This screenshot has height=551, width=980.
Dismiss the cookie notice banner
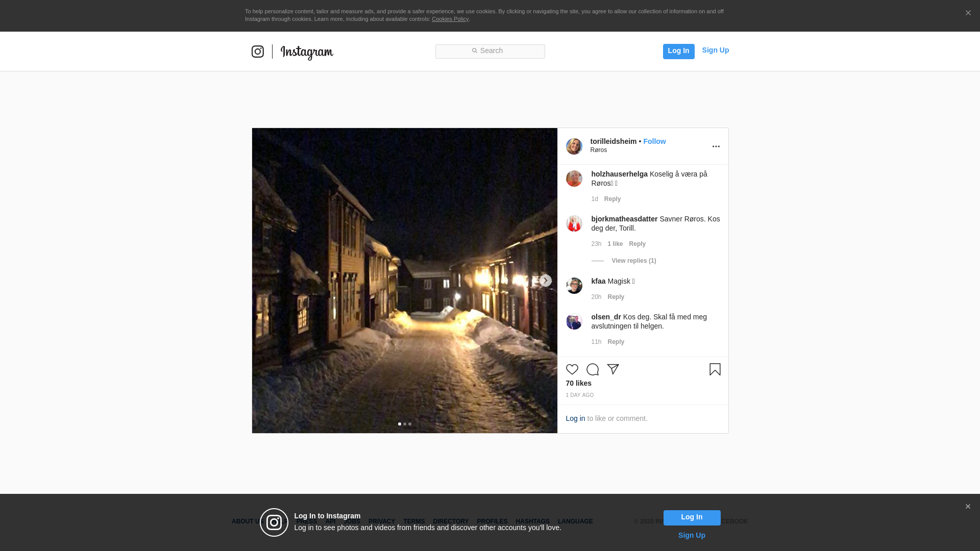click(968, 13)
